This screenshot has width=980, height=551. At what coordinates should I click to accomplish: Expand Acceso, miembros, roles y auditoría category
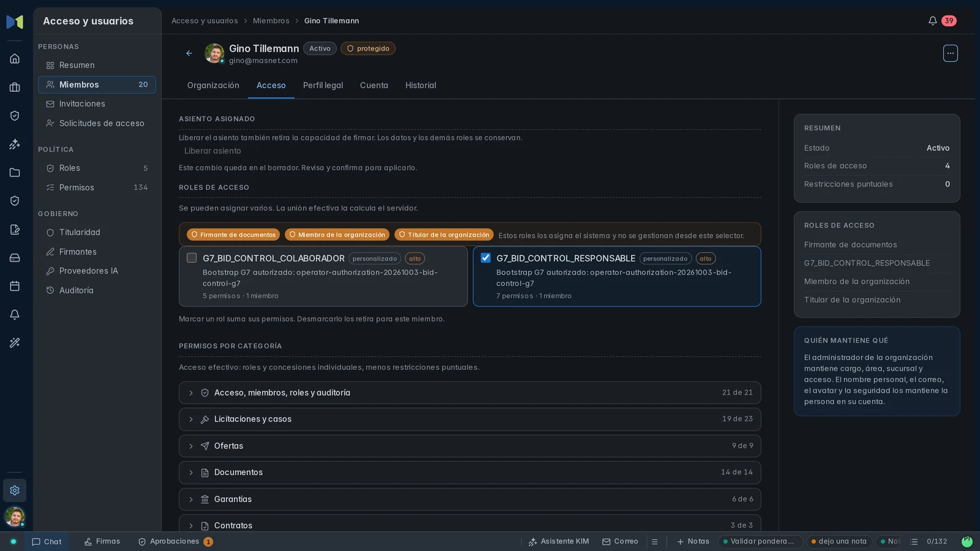pos(470,393)
